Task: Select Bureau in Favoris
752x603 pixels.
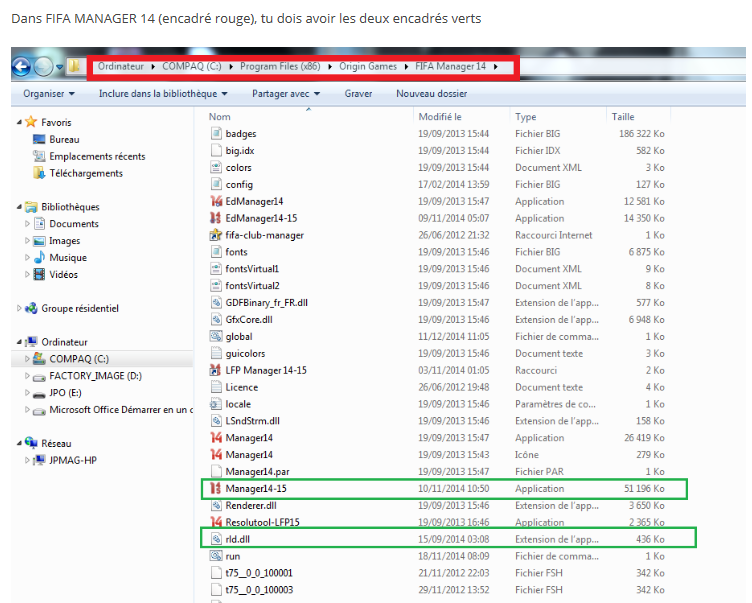Action: pyautogui.click(x=64, y=139)
